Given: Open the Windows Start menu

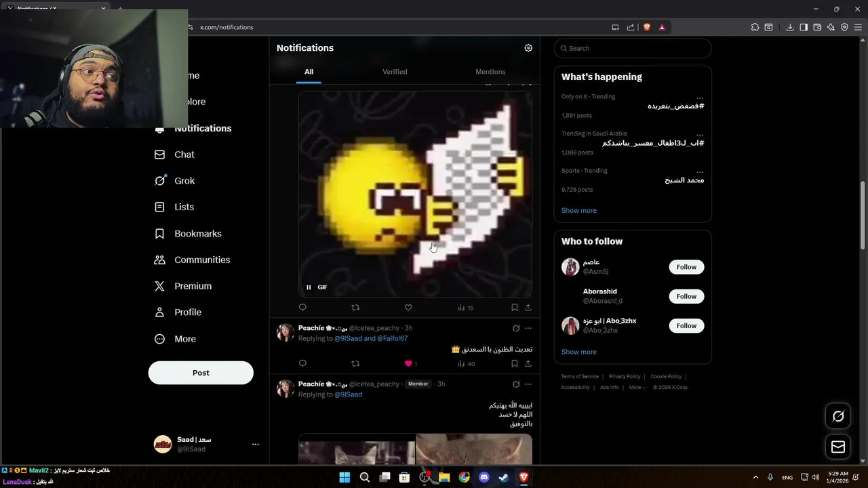Looking at the screenshot, I should [x=344, y=477].
